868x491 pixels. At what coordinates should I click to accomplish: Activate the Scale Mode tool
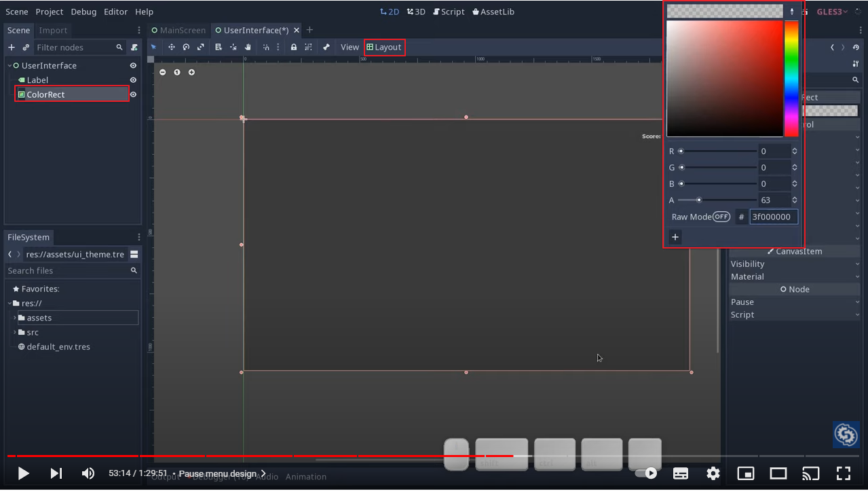tap(201, 47)
